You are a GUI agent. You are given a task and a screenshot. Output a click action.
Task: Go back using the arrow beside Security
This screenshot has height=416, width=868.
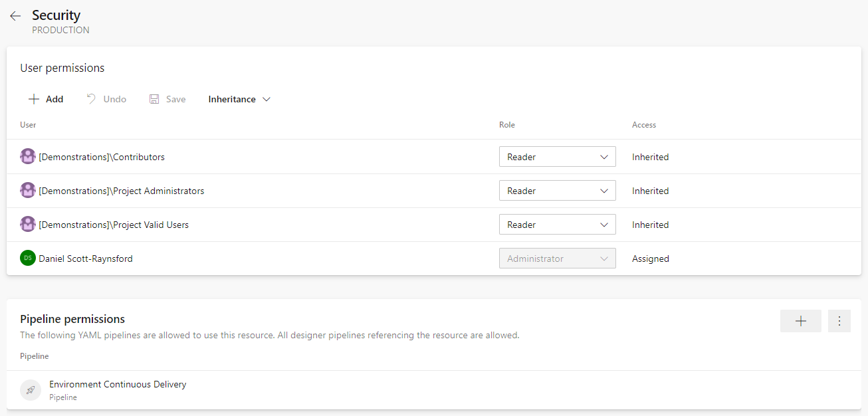15,16
